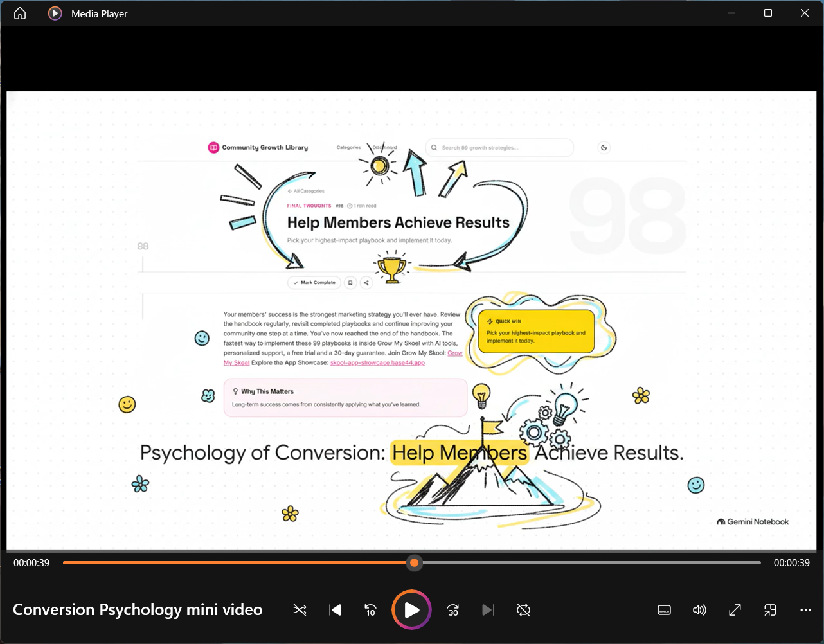Click the elapsed time before the seek bar
Viewport: 824px width, 644px height.
(31, 563)
